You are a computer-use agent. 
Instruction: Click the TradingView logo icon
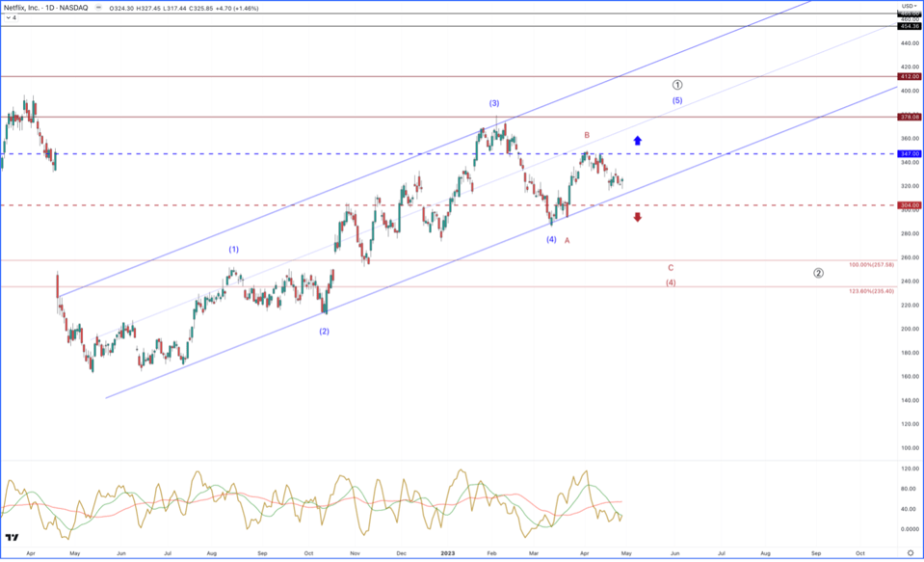[13, 539]
